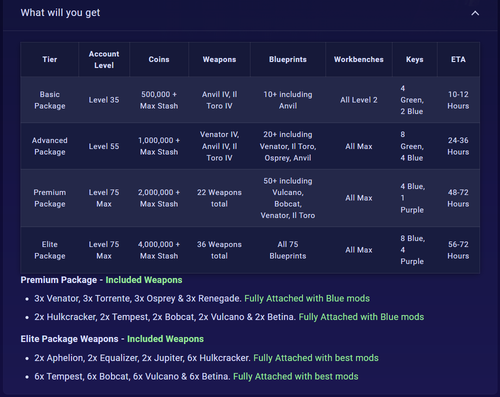Click the '2x Aphelion, 2x Equalizer' bullet line

(206, 358)
